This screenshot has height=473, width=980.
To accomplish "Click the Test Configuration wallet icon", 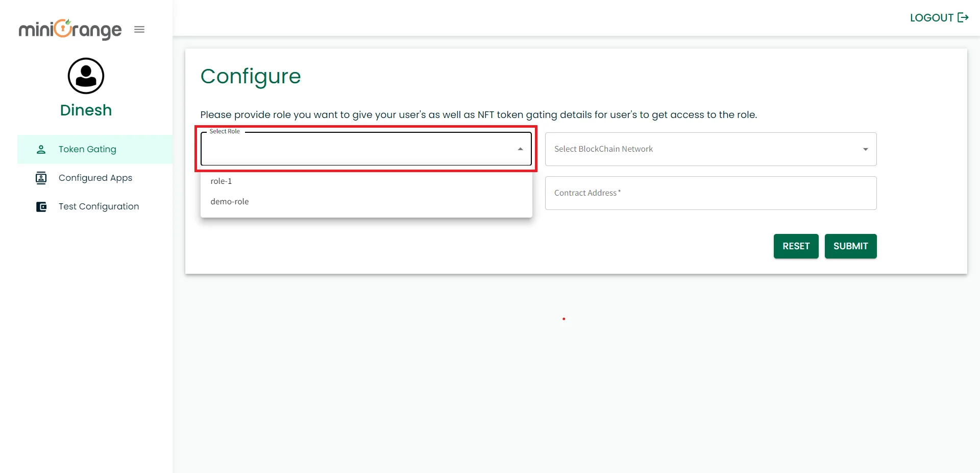I will [x=41, y=207].
